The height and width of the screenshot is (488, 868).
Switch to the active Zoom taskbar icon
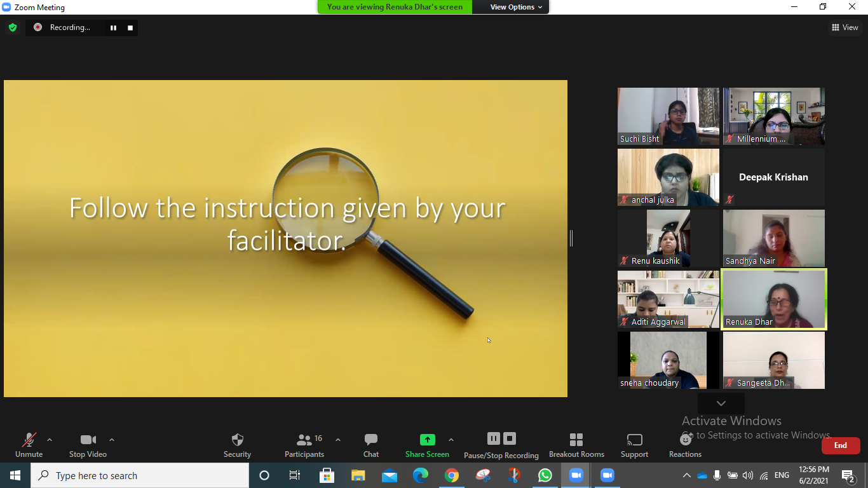click(x=576, y=475)
